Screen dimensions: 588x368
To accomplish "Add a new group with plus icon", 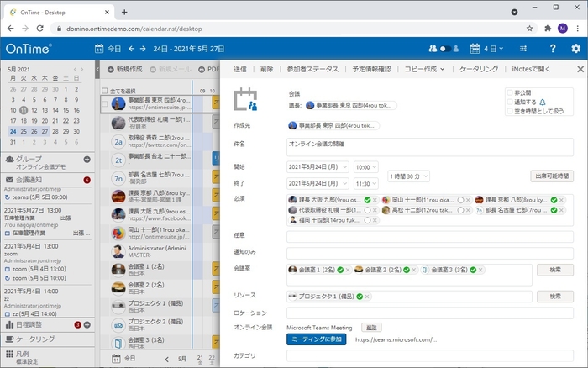I will point(87,160).
